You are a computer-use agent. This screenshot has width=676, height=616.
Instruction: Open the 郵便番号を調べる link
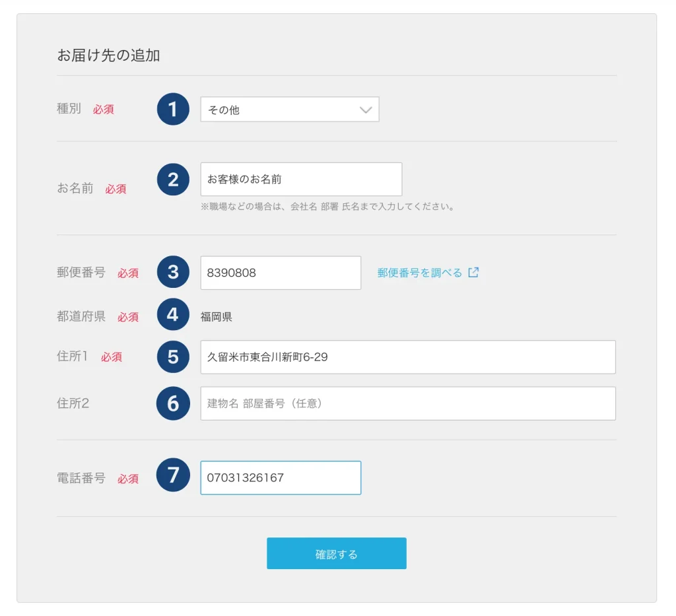pos(420,273)
